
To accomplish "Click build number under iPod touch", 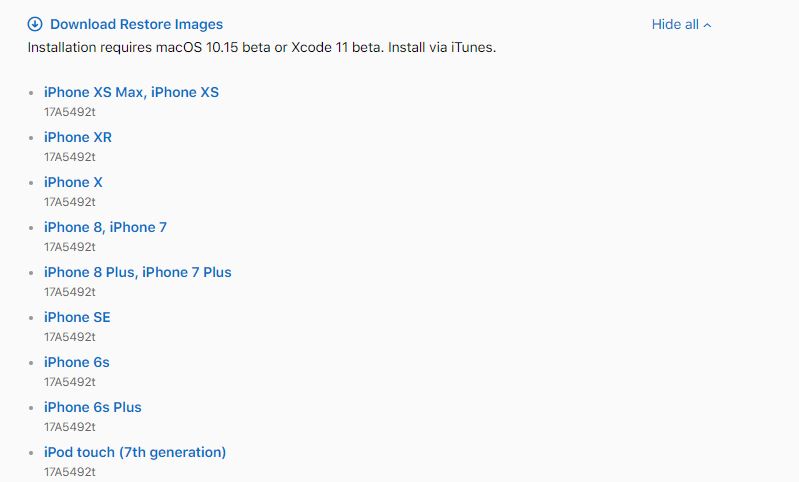I will click(69, 472).
